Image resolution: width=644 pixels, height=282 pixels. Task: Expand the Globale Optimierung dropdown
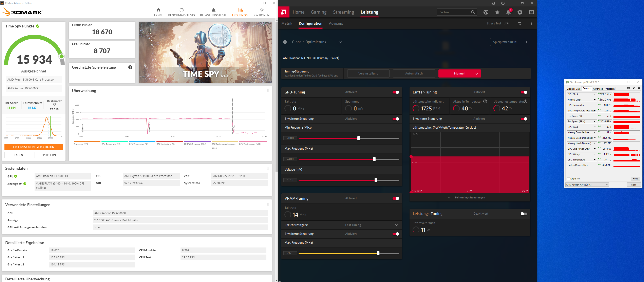(x=340, y=42)
